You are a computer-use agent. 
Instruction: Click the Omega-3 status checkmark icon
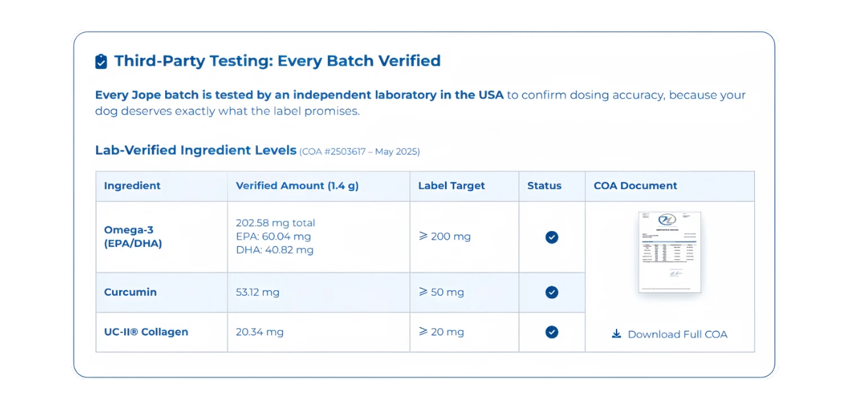click(551, 237)
